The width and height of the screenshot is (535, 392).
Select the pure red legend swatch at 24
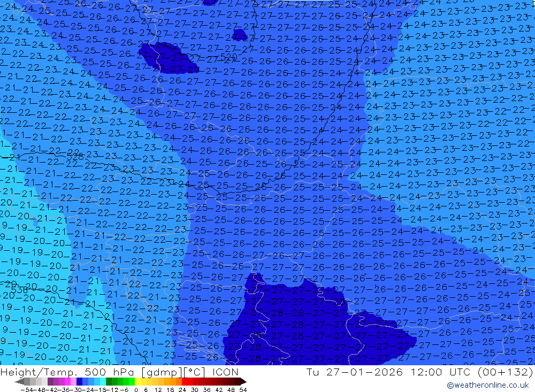coord(185,381)
